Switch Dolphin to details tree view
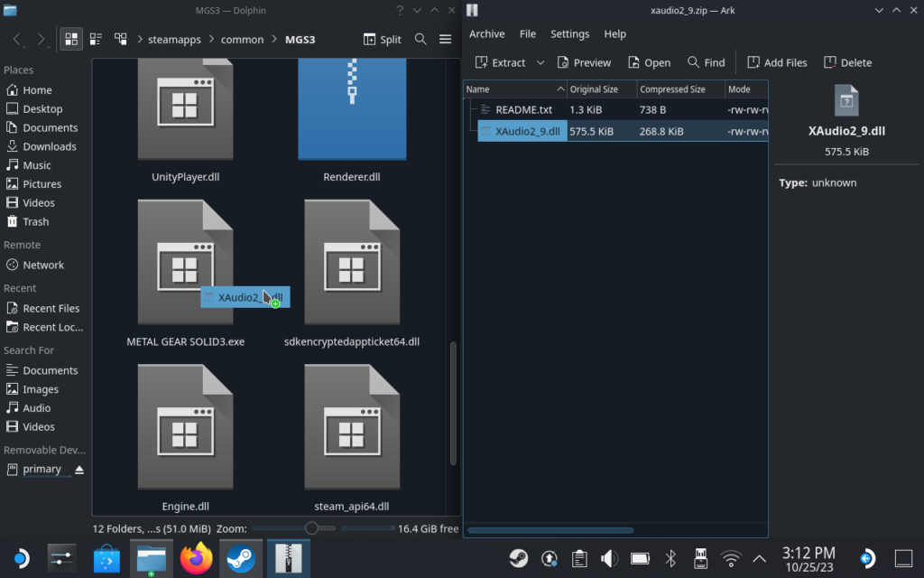 [120, 40]
